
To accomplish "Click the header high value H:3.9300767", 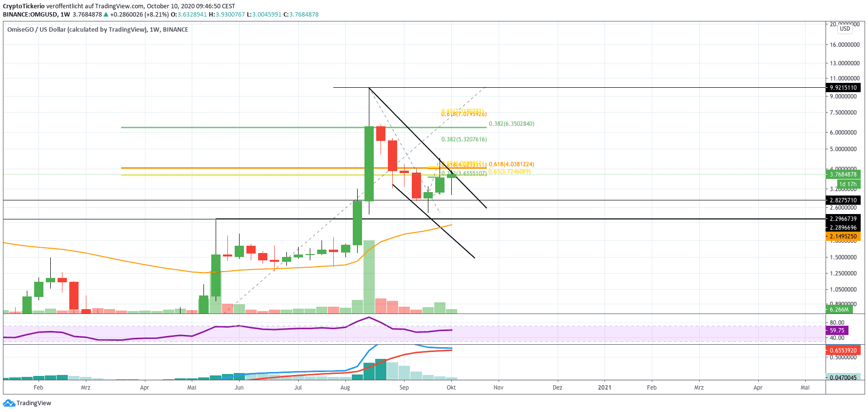I will pos(227,15).
